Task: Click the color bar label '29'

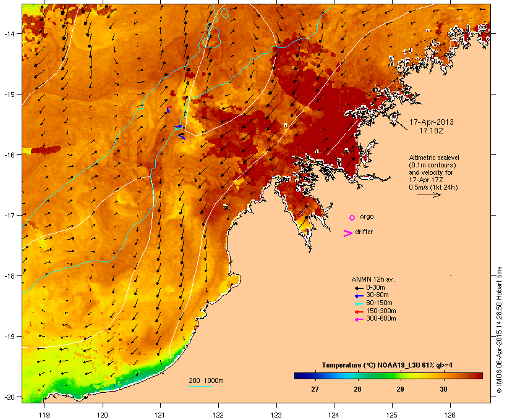Action: click(400, 389)
